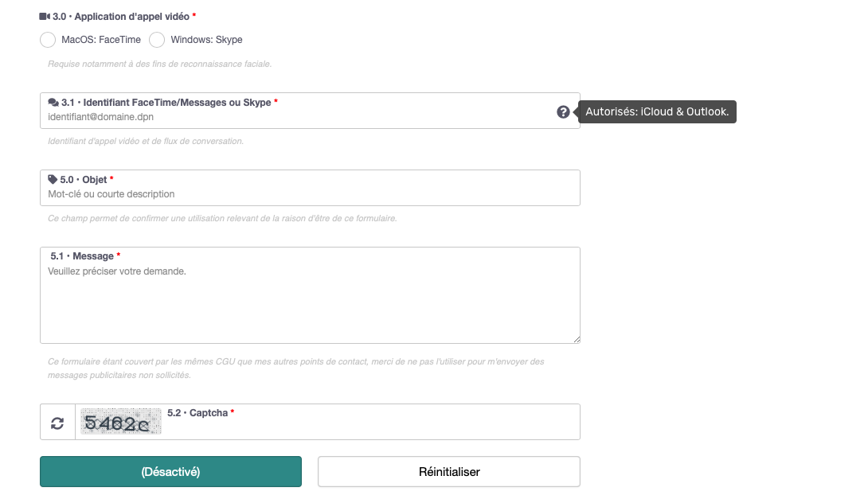Focus the Captcha answer input field

point(371,427)
